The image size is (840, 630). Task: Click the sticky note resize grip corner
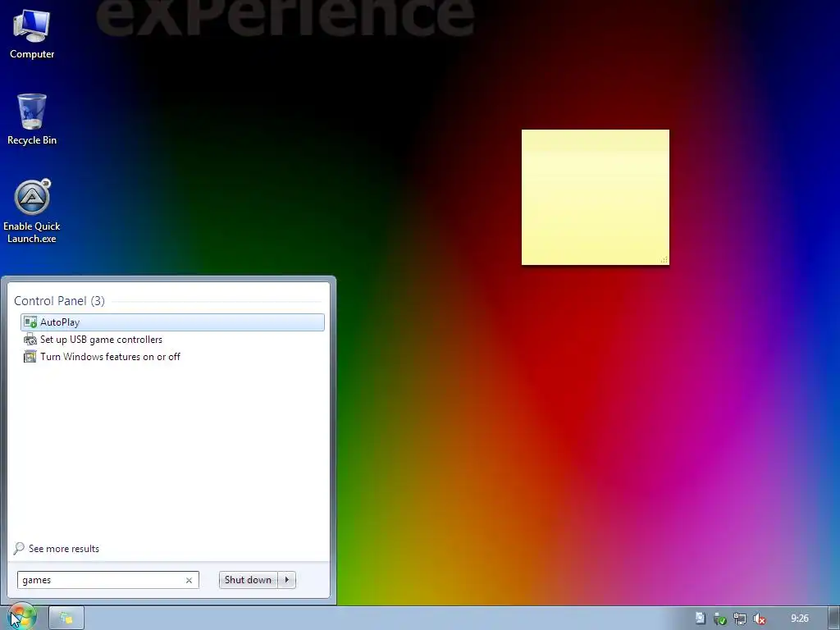[x=664, y=260]
